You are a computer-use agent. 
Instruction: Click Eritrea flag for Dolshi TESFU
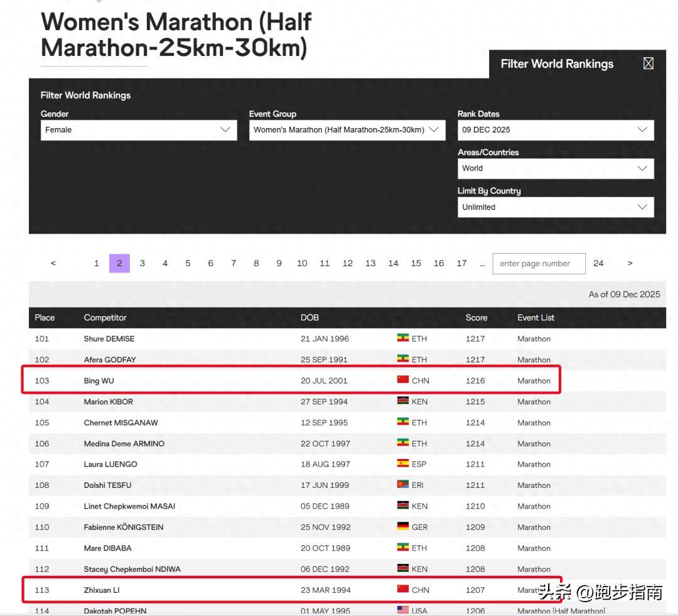click(403, 484)
